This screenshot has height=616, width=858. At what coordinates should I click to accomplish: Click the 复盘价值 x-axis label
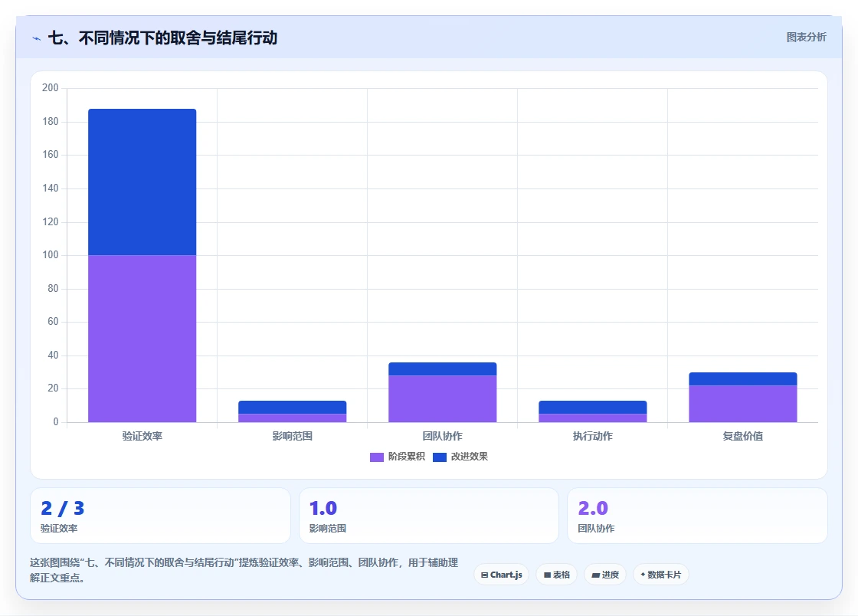pyautogui.click(x=743, y=436)
